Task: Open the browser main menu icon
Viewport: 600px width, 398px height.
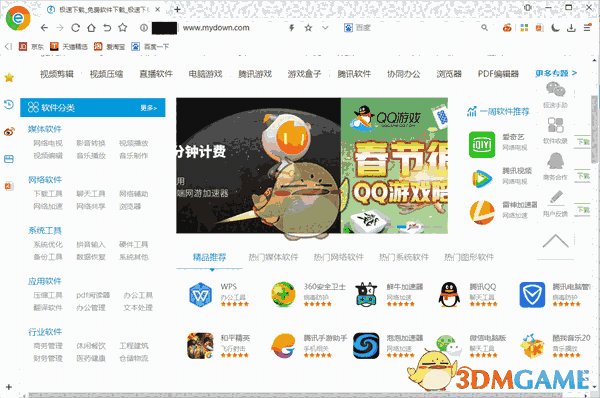Action: coord(587,28)
